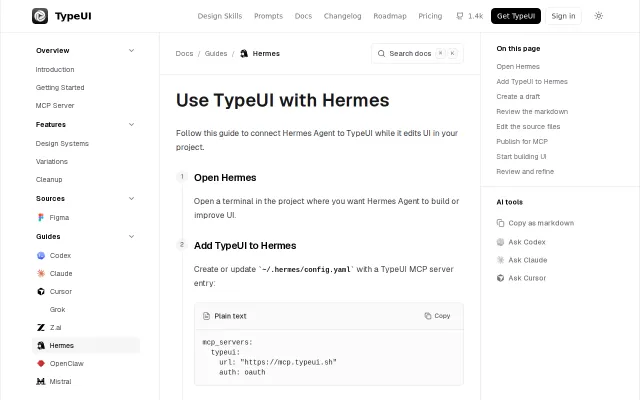
Task: Click the Ask Codex icon
Action: 500,242
